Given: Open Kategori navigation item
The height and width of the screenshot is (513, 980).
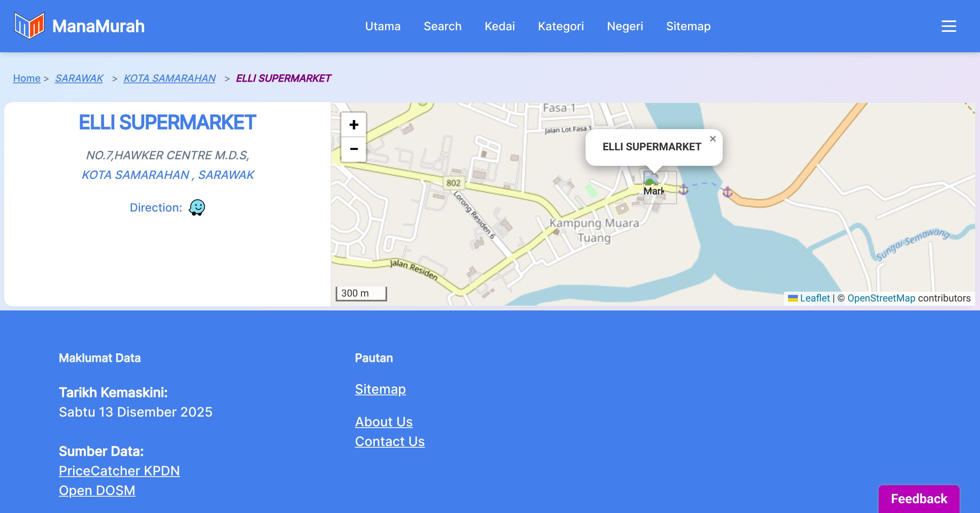Looking at the screenshot, I should coord(561,26).
